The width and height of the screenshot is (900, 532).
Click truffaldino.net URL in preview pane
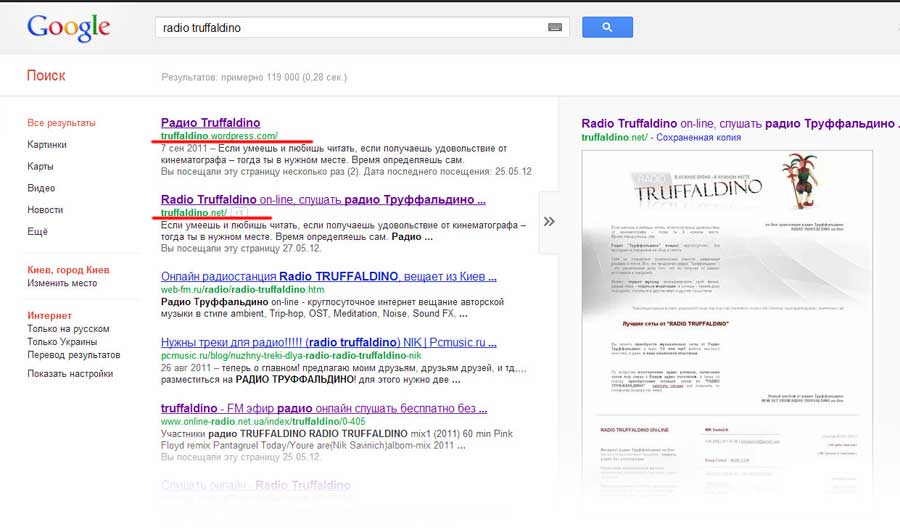click(x=614, y=138)
